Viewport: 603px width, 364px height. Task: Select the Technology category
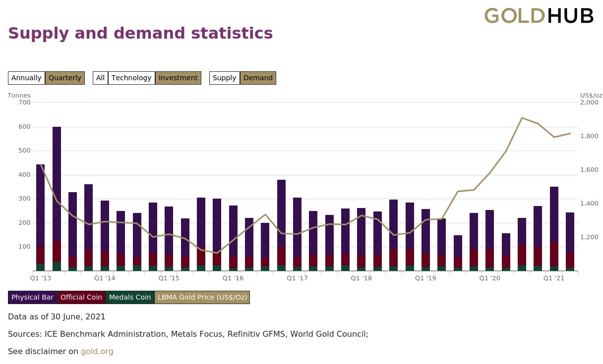click(131, 78)
